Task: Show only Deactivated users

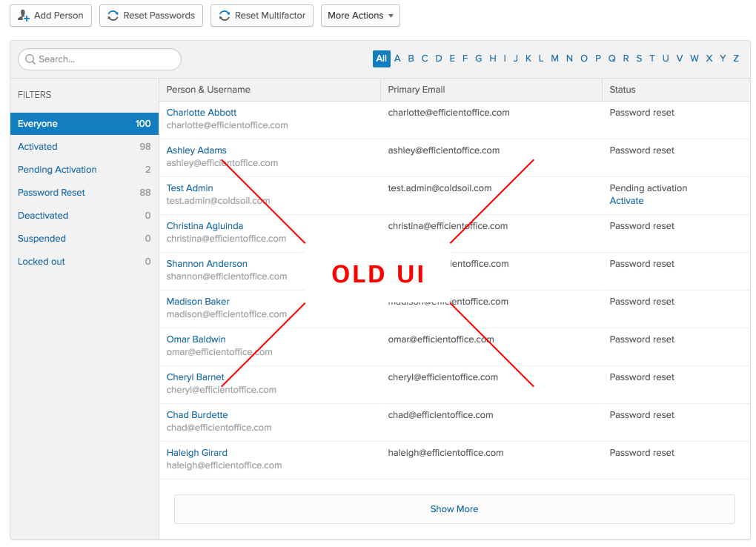Action: tap(42, 215)
